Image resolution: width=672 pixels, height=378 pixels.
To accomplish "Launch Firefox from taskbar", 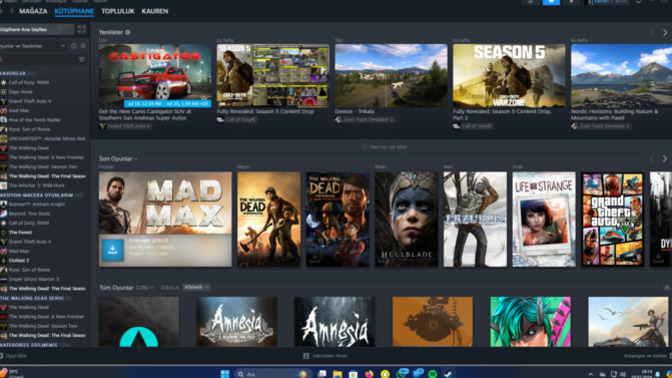I will pyautogui.click(x=369, y=374).
